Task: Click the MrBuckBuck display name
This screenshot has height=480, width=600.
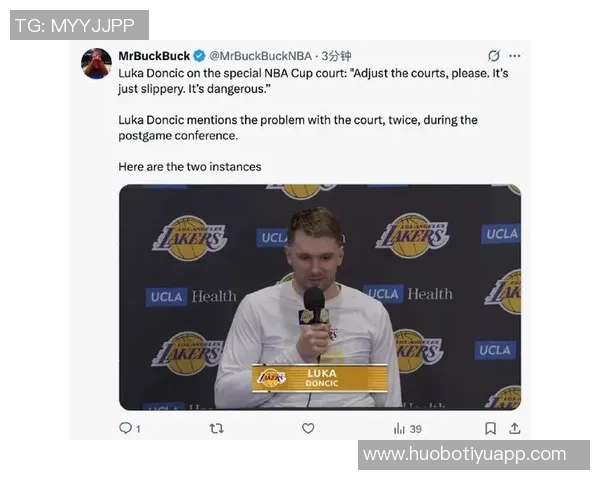Action: tap(154, 56)
